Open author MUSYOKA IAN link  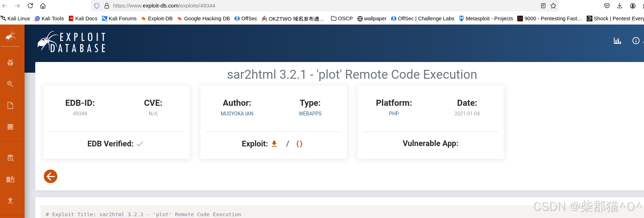click(x=237, y=114)
